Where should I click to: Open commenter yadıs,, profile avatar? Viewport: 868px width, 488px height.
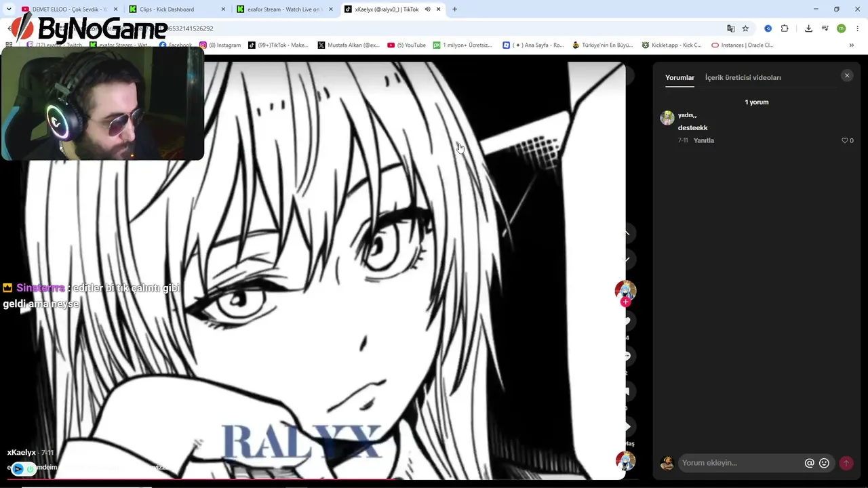pyautogui.click(x=667, y=118)
